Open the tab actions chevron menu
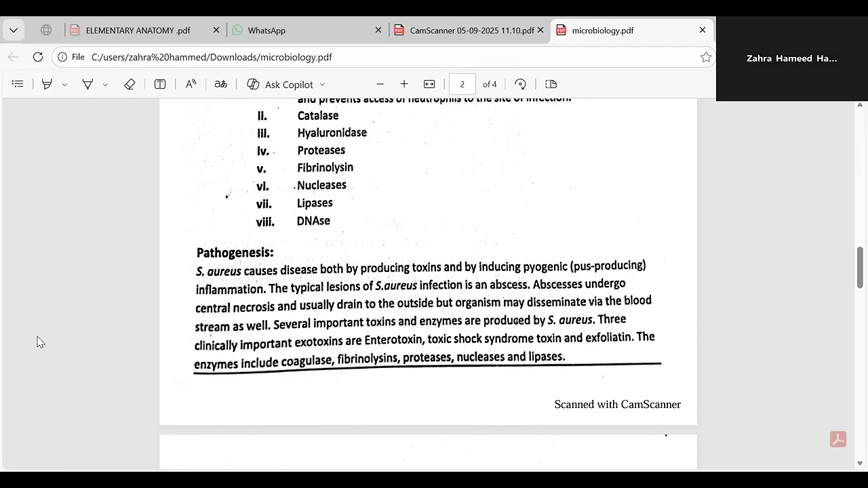This screenshot has width=868, height=488. tap(14, 30)
